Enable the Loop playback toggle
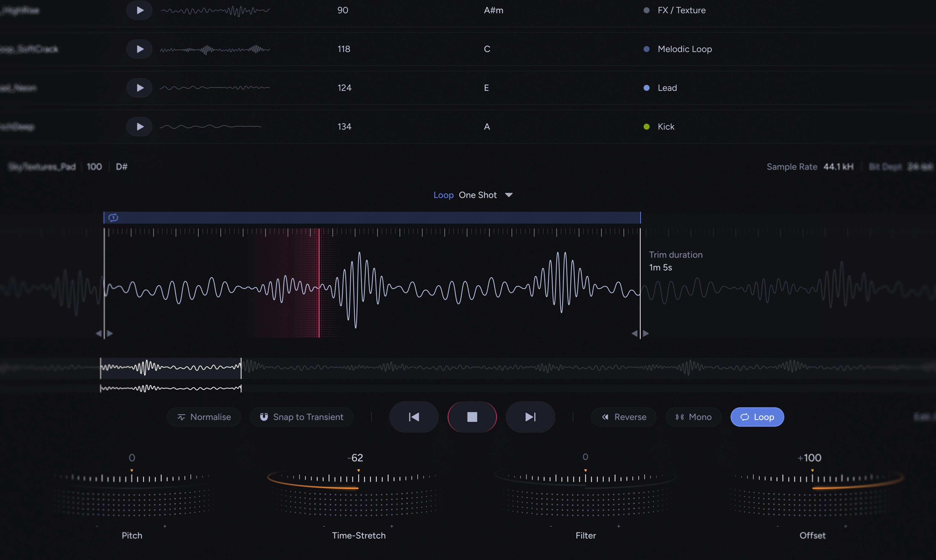 757,417
